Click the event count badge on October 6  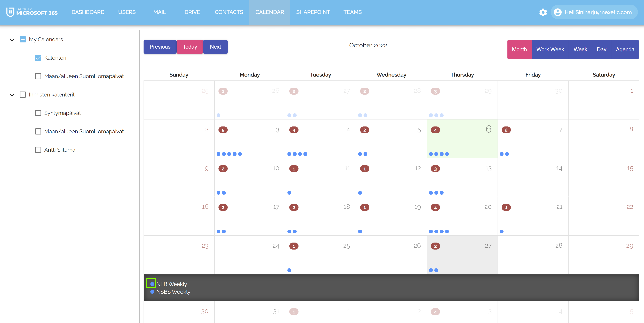point(436,130)
